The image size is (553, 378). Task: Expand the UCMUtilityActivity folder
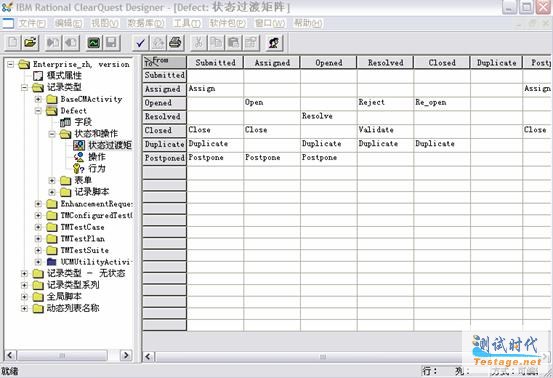coord(38,262)
